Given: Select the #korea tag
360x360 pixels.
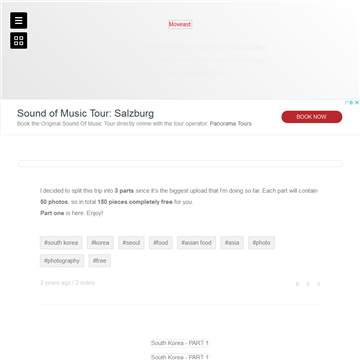Looking at the screenshot, I should (100, 243).
